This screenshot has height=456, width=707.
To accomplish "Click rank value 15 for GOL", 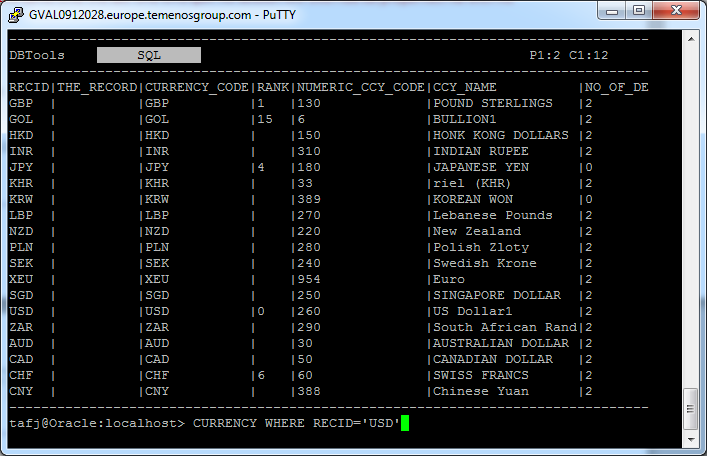I will (265, 119).
